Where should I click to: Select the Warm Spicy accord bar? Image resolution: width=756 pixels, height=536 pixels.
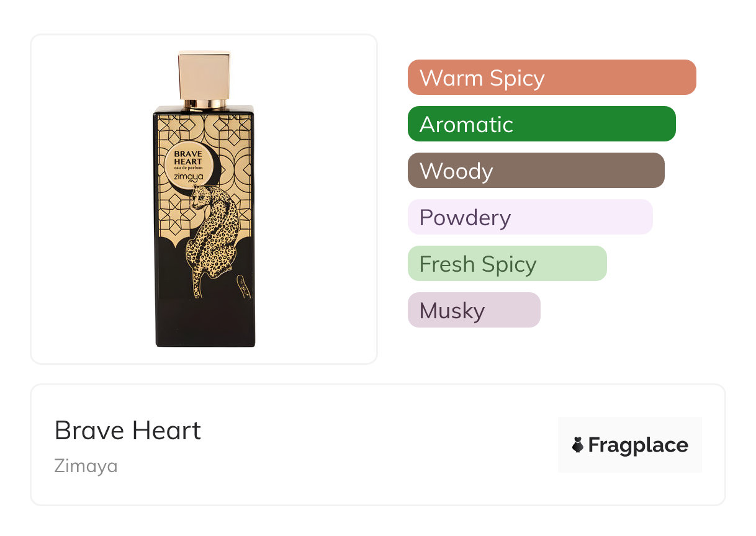(551, 78)
